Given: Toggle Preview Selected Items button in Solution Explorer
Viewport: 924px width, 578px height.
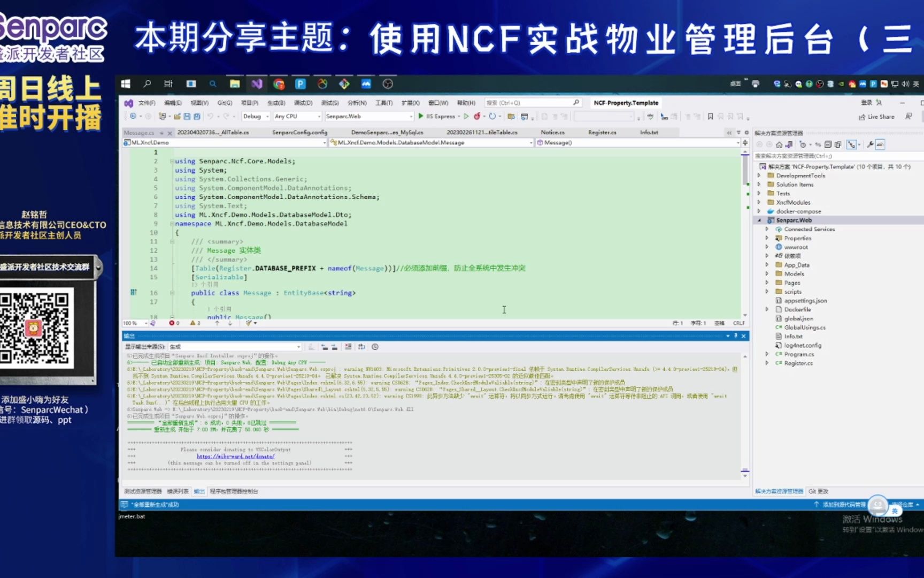Looking at the screenshot, I should pyautogui.click(x=880, y=144).
